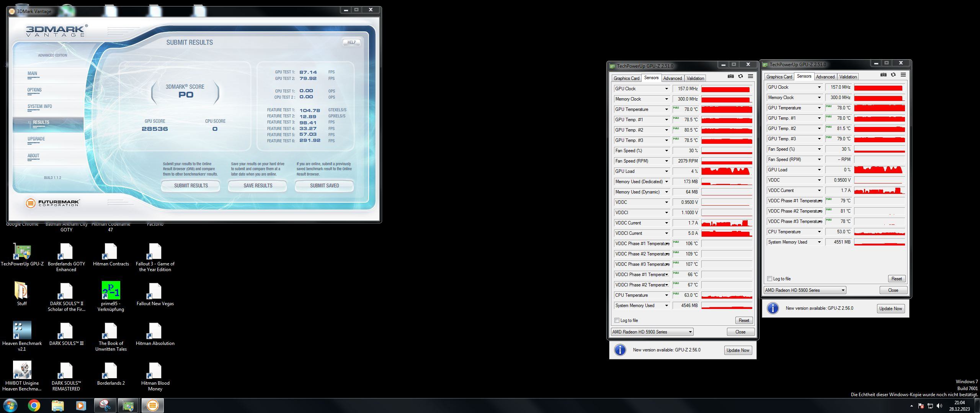The image size is (980, 413).
Task: Click Submit Results button in 3DMark
Action: point(191,186)
